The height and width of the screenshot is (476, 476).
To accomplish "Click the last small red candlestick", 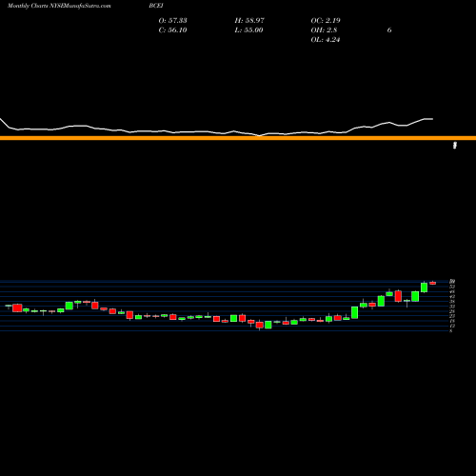I will coord(433,283).
